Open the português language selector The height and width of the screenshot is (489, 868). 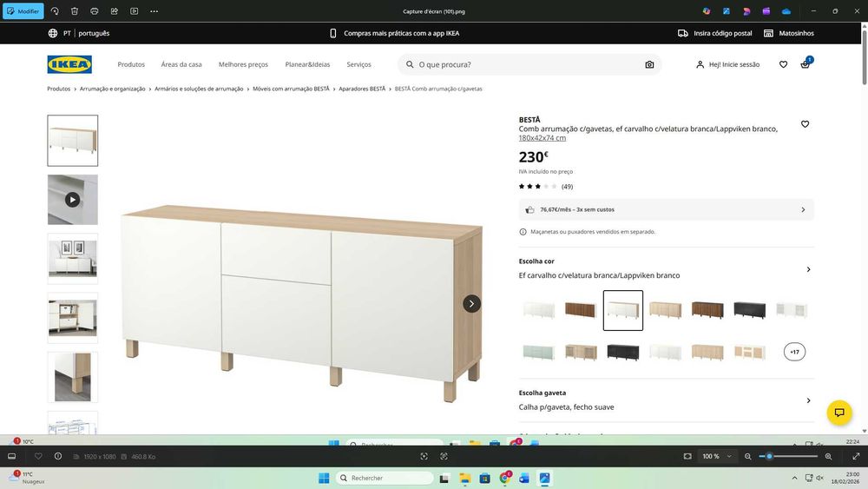(94, 33)
